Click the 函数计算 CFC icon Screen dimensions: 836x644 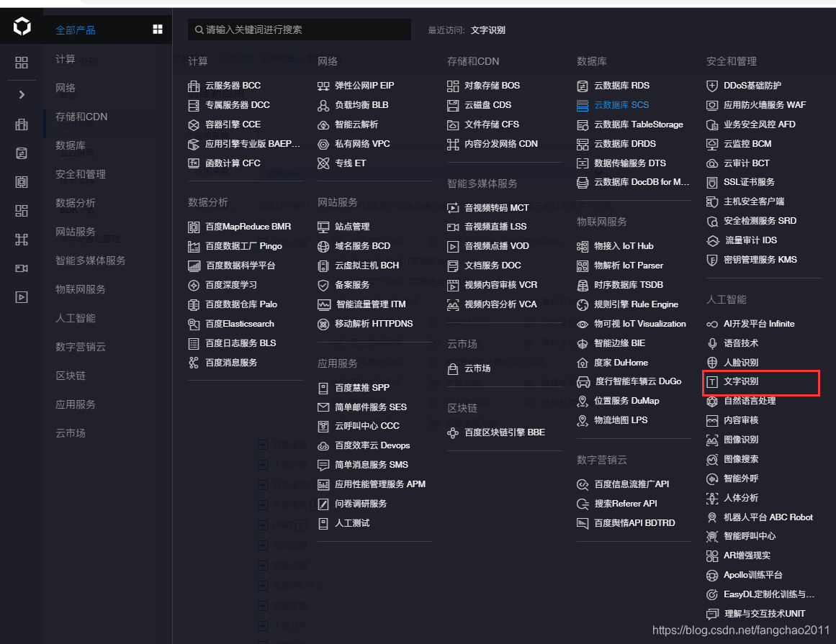[x=194, y=163]
